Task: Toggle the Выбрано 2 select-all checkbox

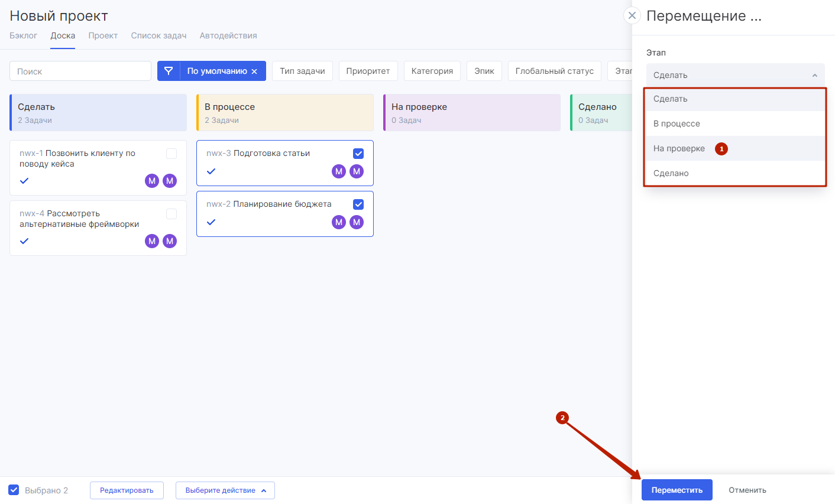Action: [14, 490]
